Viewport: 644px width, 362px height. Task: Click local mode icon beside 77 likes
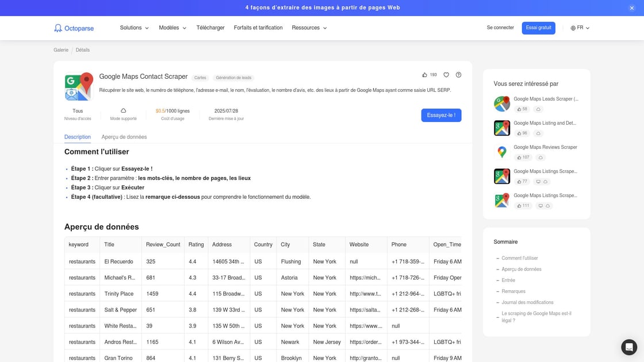(538, 182)
